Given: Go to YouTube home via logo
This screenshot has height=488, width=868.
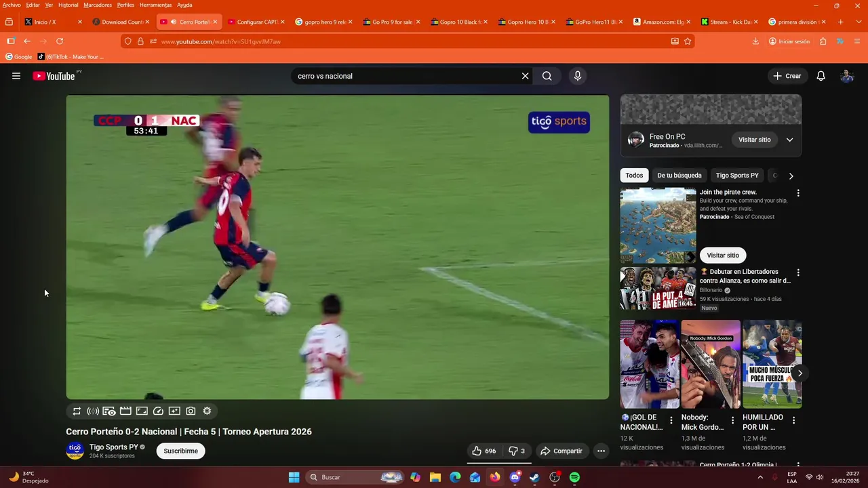Looking at the screenshot, I should 54,76.
